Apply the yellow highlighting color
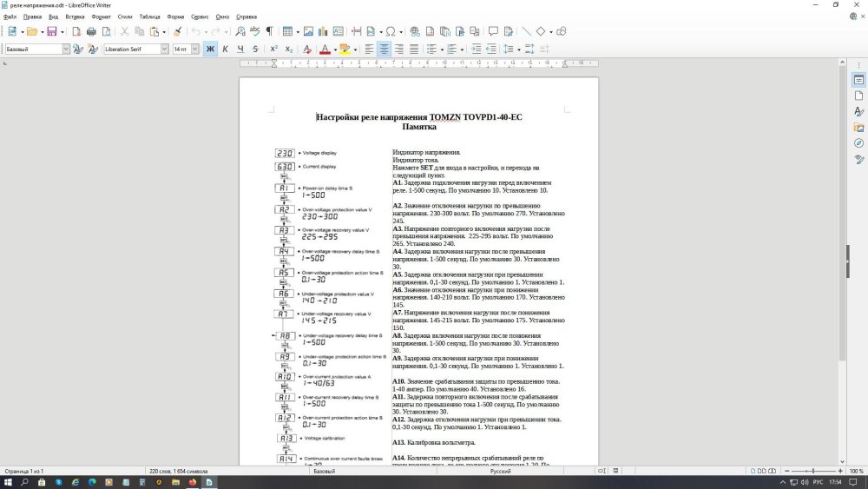The image size is (868, 489). click(345, 50)
